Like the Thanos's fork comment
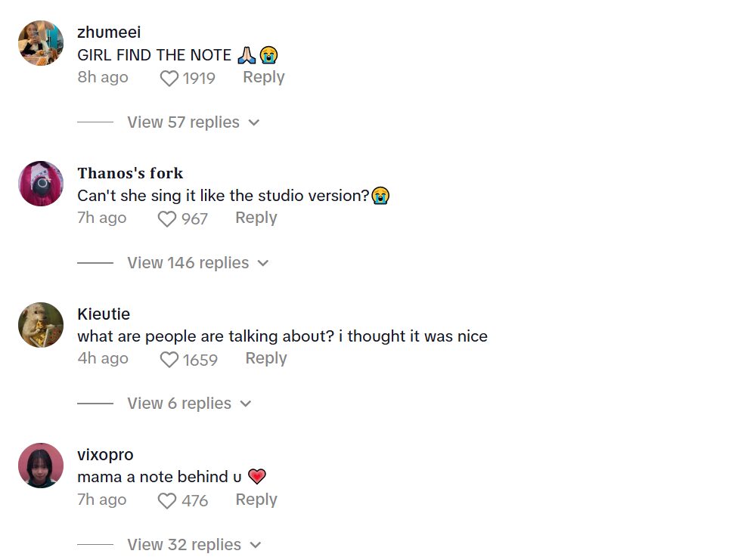 coord(166,219)
